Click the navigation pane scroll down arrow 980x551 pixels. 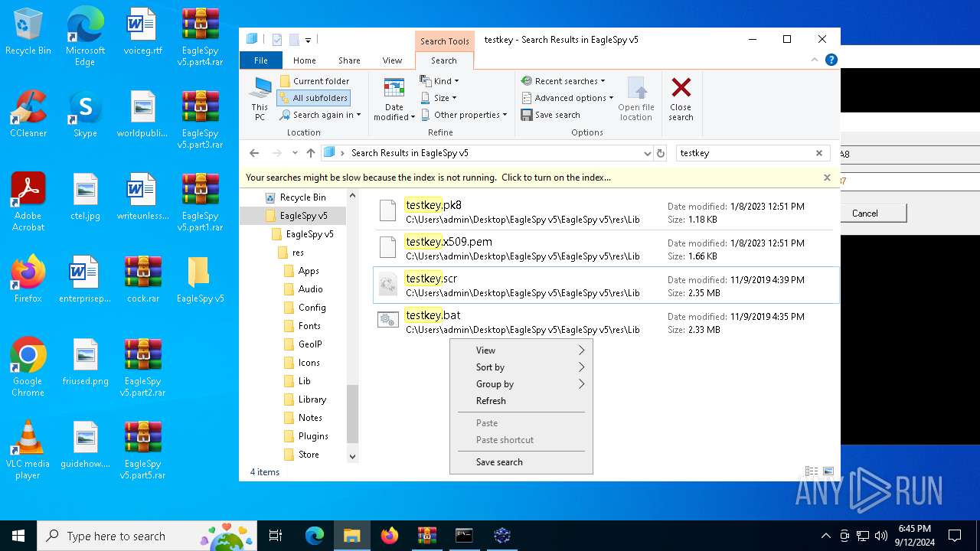(x=352, y=456)
